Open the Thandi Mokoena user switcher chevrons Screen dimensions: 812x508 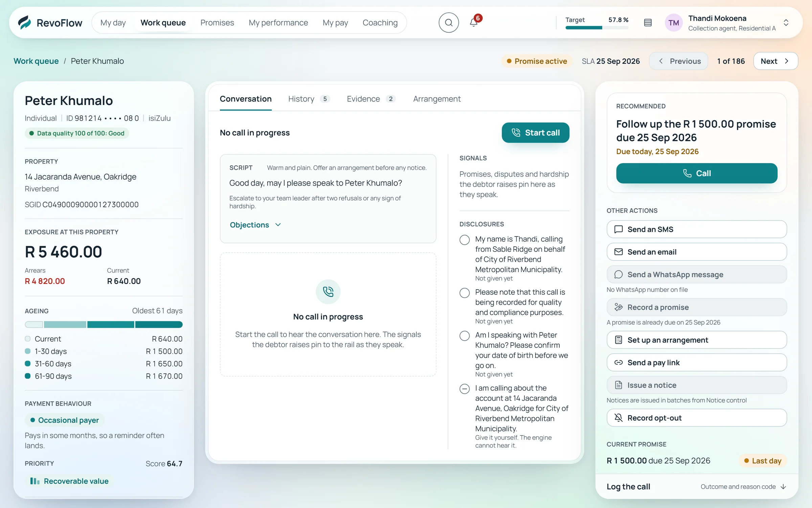click(x=786, y=23)
